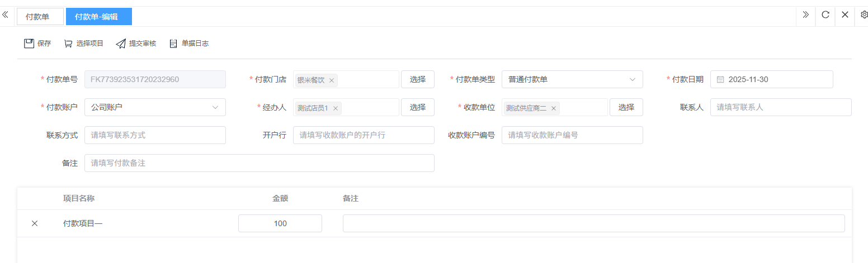This screenshot has height=263, width=868.
Task: Remove the 测试店员1 handler tag
Action: 336,108
